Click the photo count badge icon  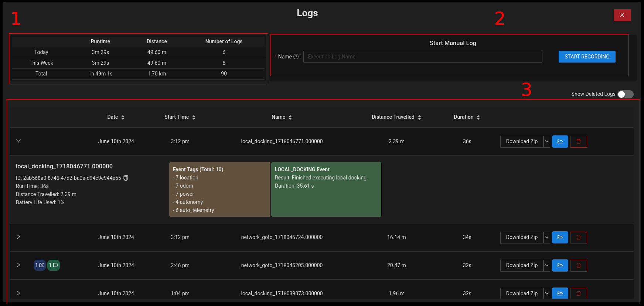40,265
